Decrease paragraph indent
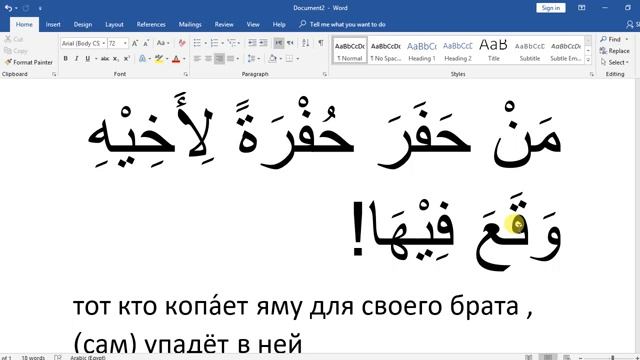Viewport: 640px width, 360px height. click(x=252, y=43)
